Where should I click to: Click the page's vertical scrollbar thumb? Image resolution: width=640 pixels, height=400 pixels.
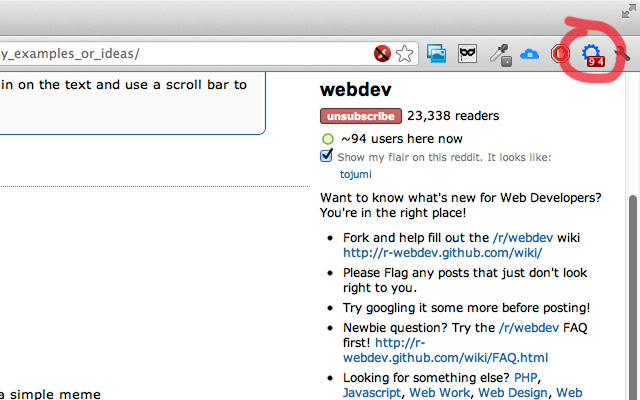[x=633, y=298]
